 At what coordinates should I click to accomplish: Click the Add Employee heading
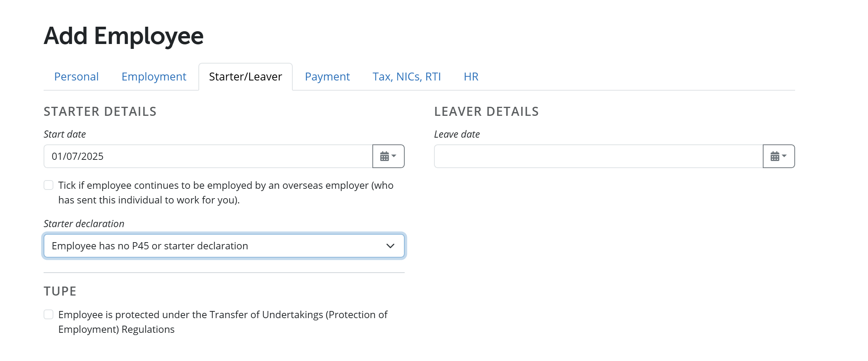124,36
